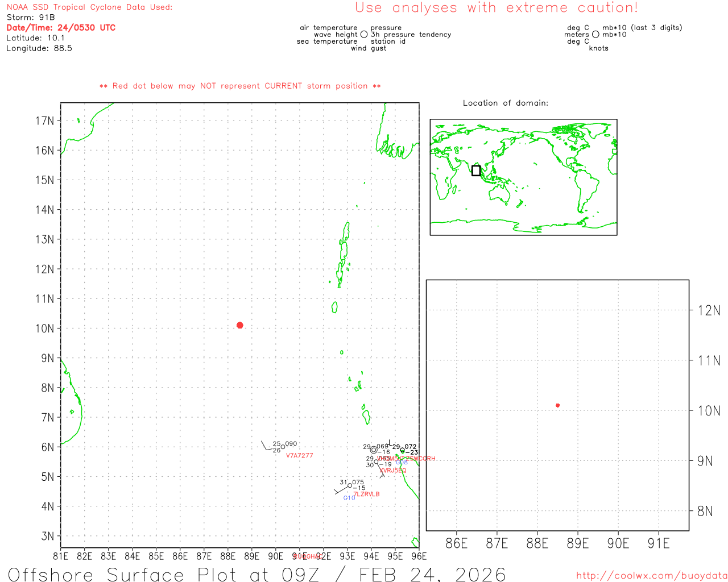The image size is (728, 582).
Task: Click '8N' label on inset map
Action: 705,511
